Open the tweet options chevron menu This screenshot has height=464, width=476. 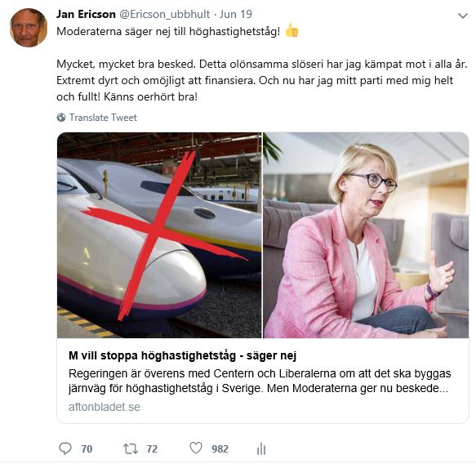click(x=463, y=16)
